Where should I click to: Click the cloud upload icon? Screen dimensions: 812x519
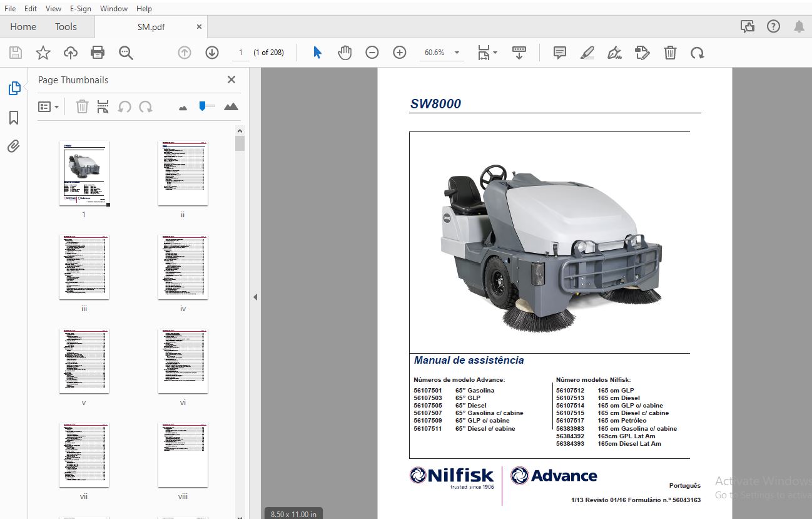[x=71, y=53]
